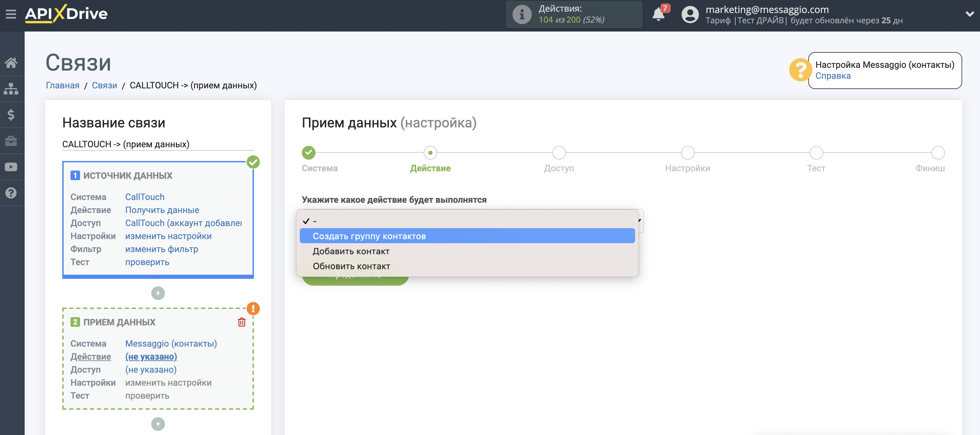Viewport: 980px width, 435px height.
Task: Open the hamburger menu
Action: click(x=11, y=14)
